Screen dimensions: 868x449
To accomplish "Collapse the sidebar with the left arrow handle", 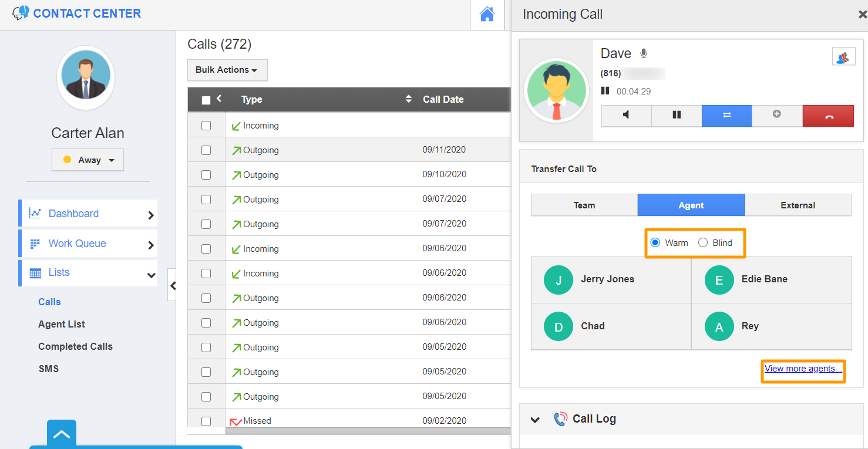I will 172,285.
